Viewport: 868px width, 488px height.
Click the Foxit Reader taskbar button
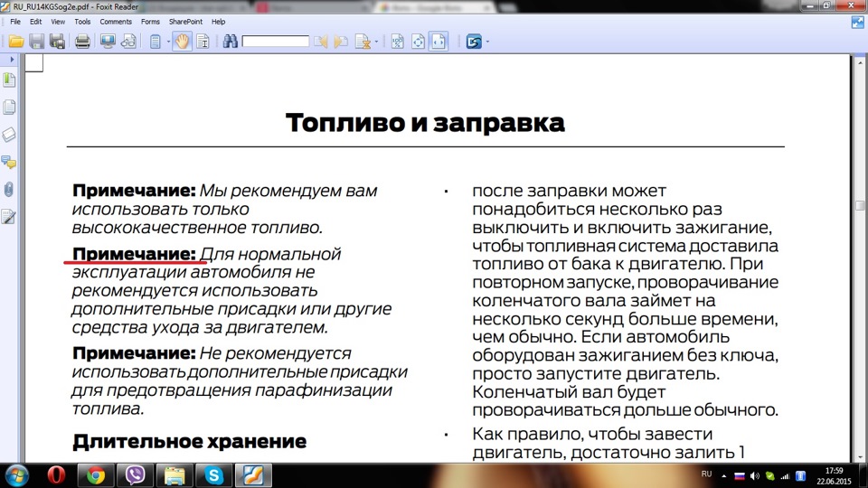[x=253, y=475]
